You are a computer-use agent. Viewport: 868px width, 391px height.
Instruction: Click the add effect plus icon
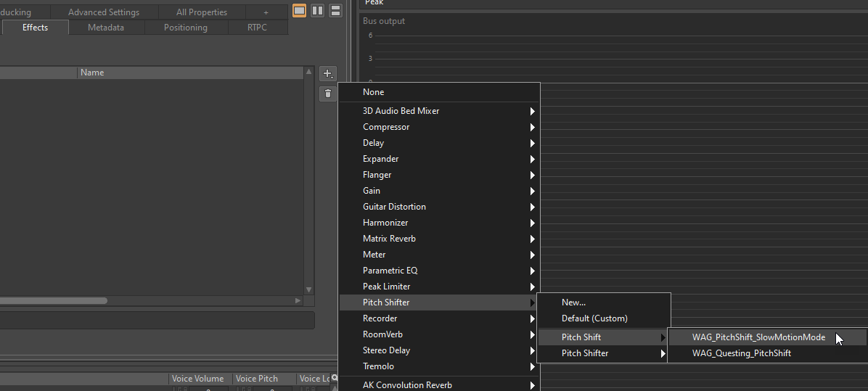(x=327, y=73)
